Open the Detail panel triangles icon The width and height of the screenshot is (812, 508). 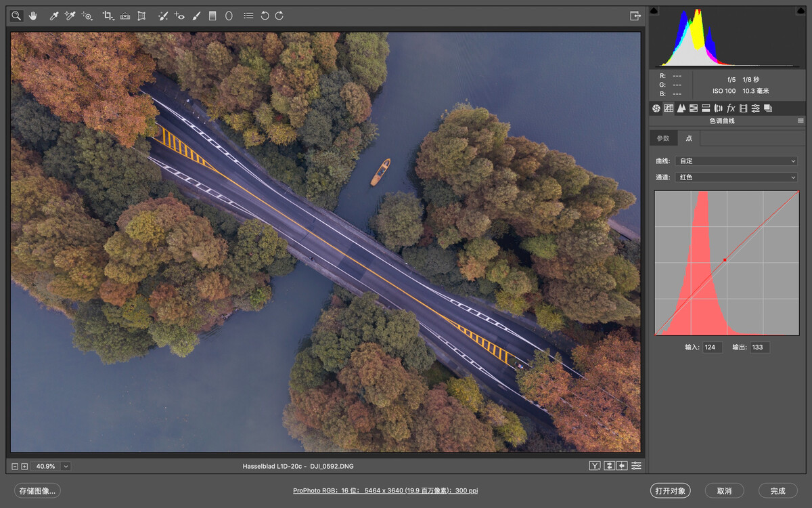(x=681, y=108)
